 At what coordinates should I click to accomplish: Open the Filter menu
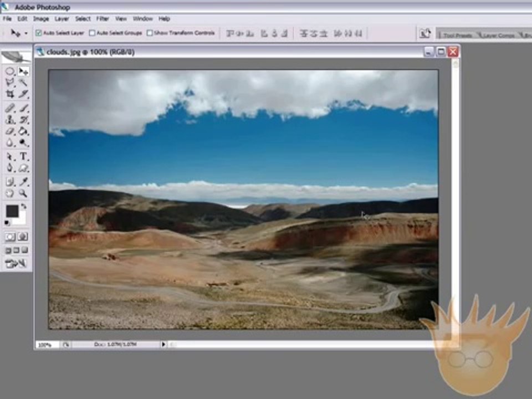pyautogui.click(x=103, y=19)
